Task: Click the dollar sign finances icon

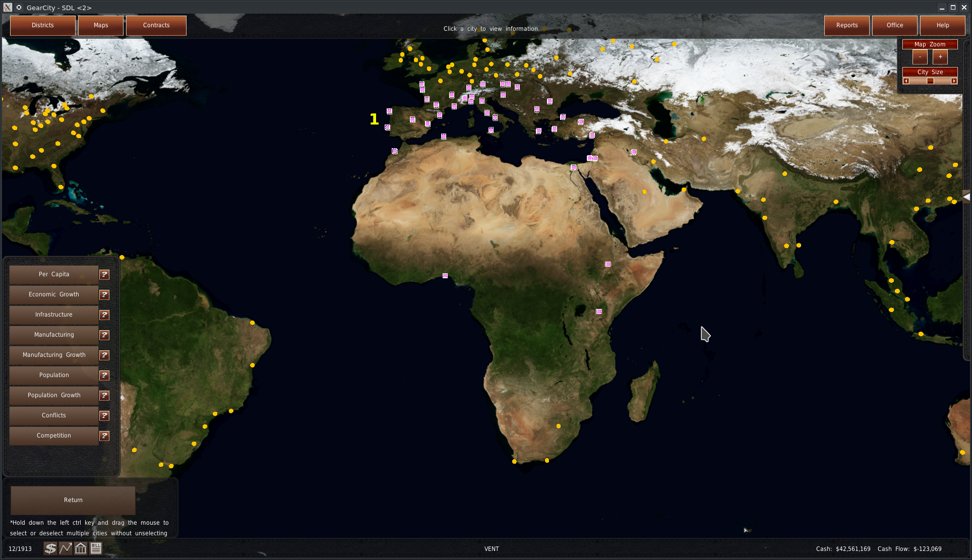Action: [50, 548]
